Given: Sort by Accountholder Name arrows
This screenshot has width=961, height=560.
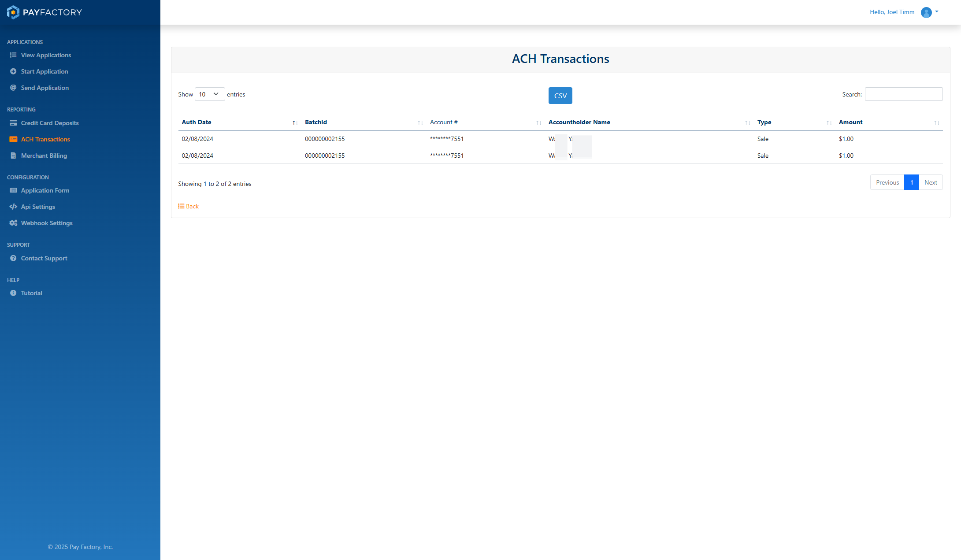Looking at the screenshot, I should pyautogui.click(x=747, y=122).
